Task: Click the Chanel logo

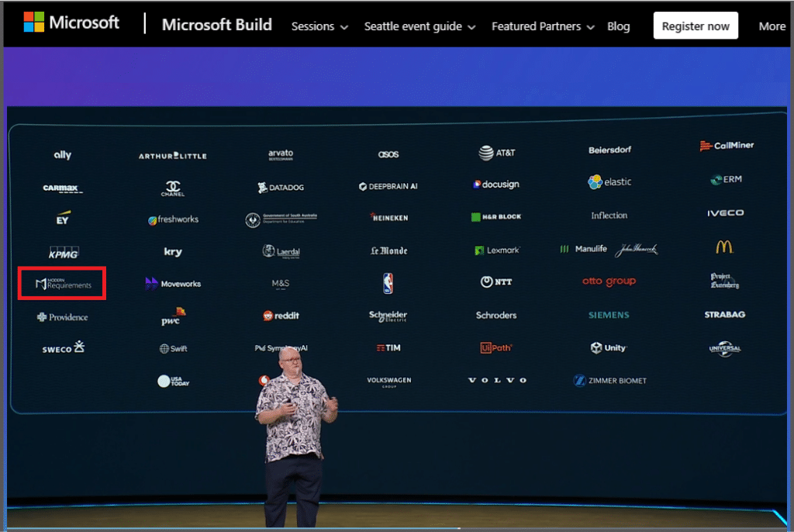Action: [x=173, y=188]
